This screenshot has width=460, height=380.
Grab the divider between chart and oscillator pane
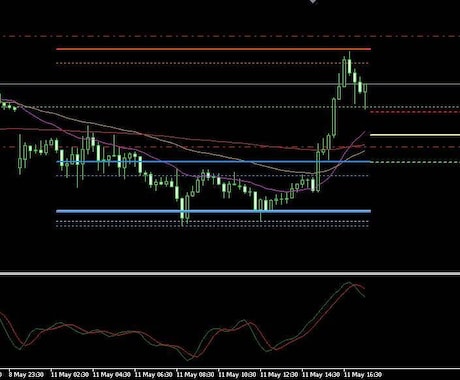click(x=230, y=273)
